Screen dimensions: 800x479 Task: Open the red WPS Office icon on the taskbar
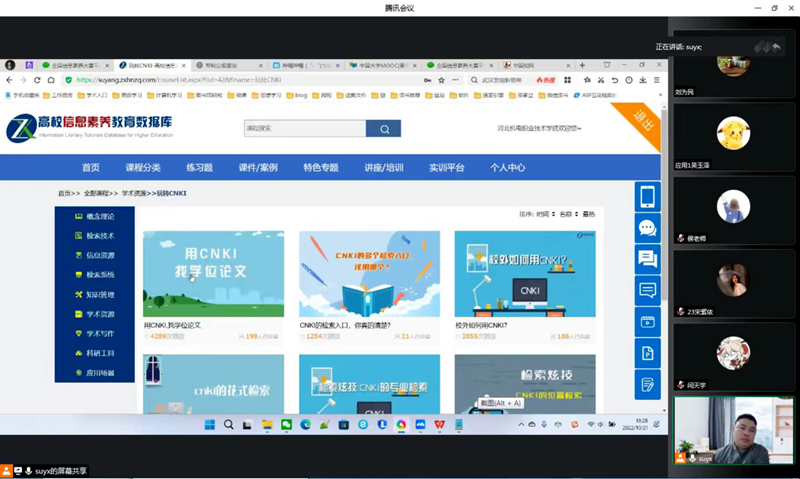[x=439, y=424]
